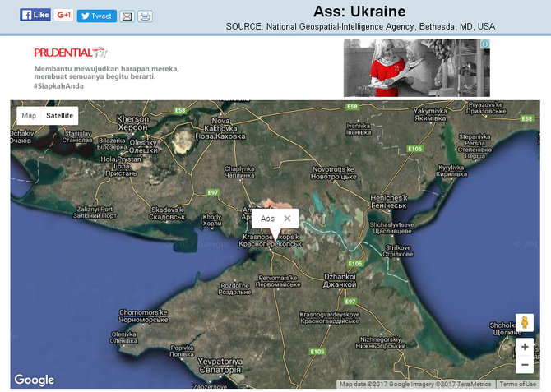Select the Satellite view tab
This screenshot has height=392, width=551.
coord(60,116)
